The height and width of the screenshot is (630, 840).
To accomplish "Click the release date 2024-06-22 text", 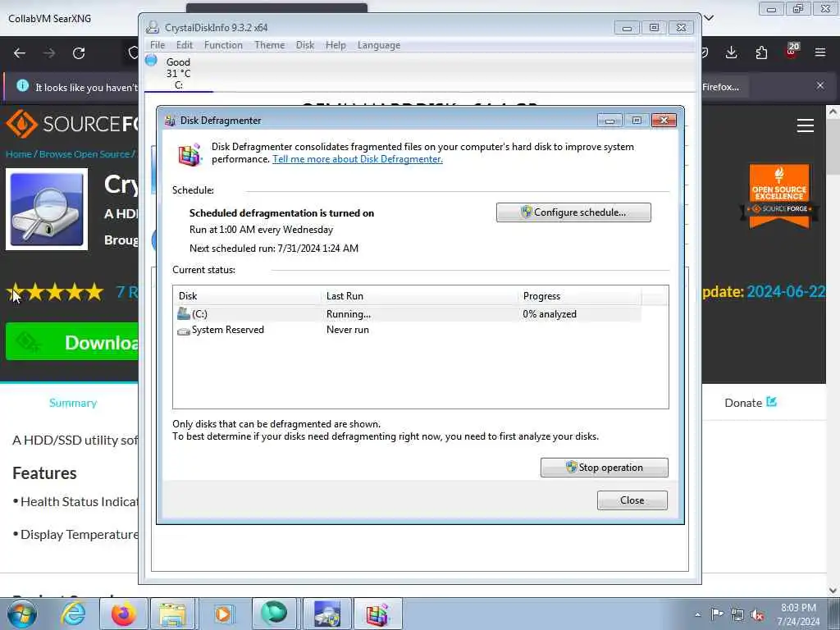I will [785, 291].
